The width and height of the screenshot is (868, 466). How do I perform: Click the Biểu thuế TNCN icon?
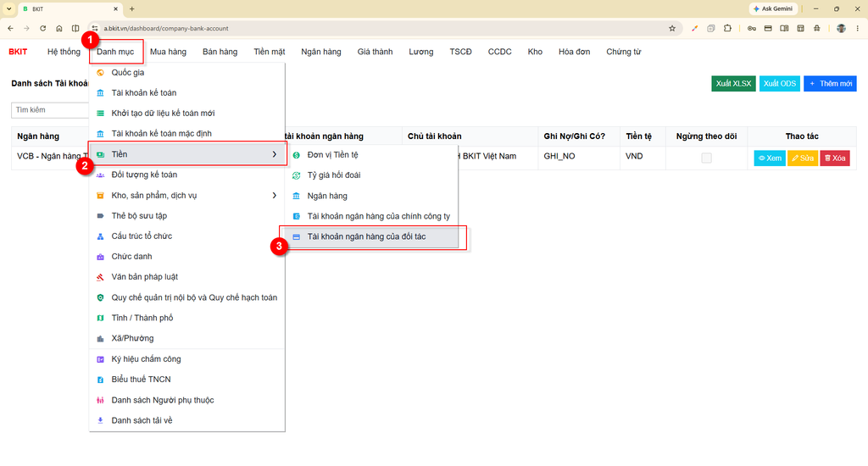coord(100,380)
